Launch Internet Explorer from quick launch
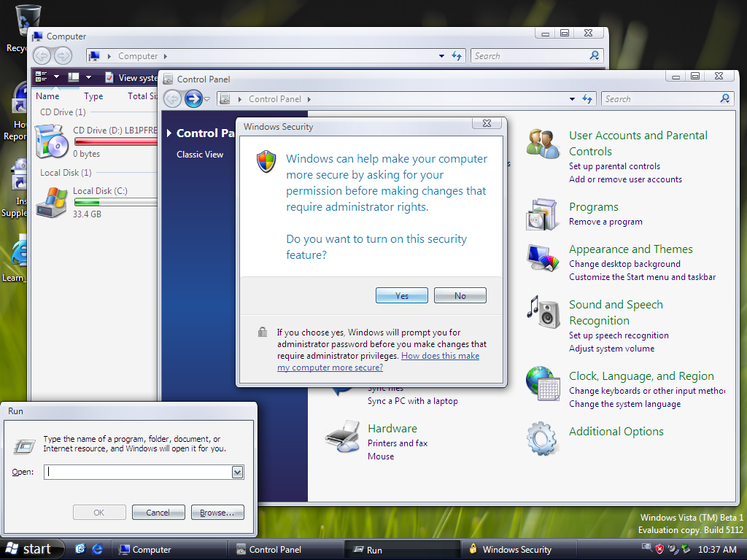 point(97,549)
